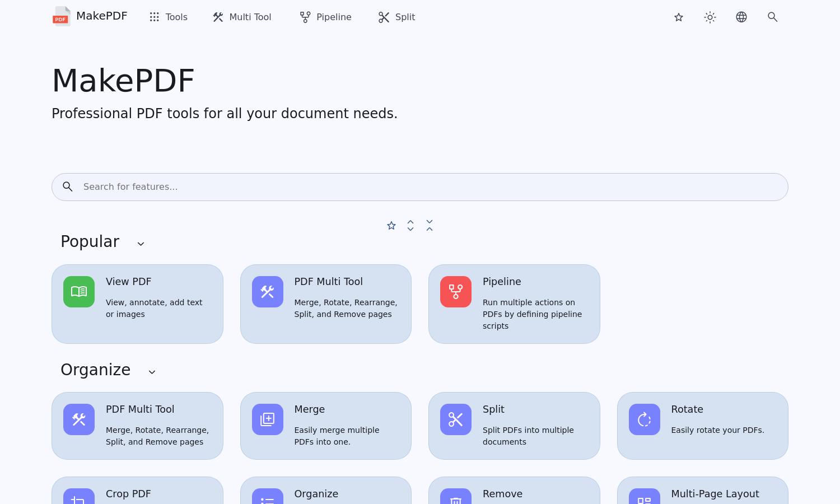840x504 pixels.
Task: Collapse the Organize section chevron
Action: [x=152, y=372]
